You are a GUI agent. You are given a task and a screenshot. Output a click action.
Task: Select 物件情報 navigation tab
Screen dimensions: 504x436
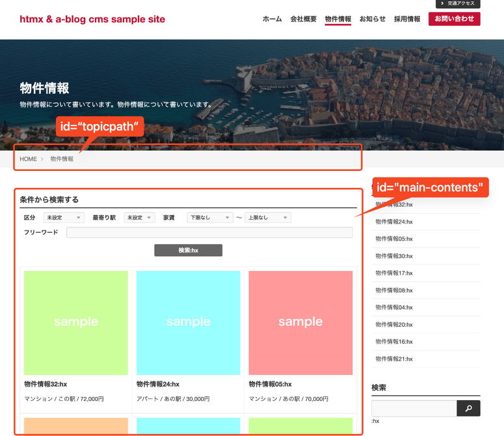(x=338, y=19)
